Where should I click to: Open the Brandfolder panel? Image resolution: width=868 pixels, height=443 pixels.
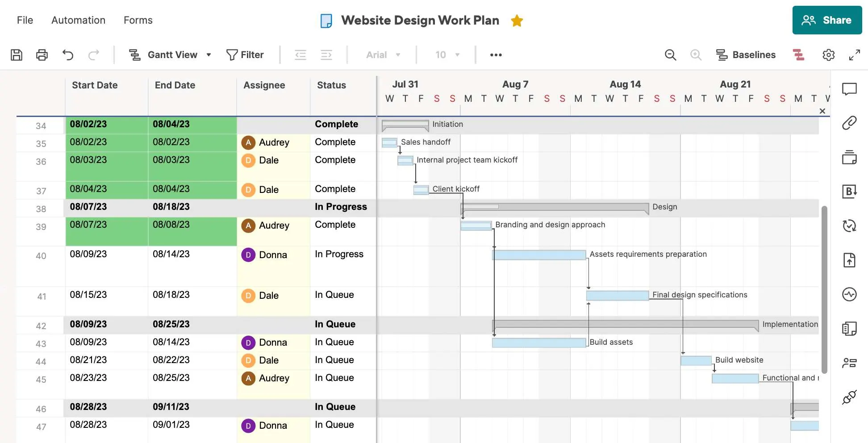pos(850,192)
